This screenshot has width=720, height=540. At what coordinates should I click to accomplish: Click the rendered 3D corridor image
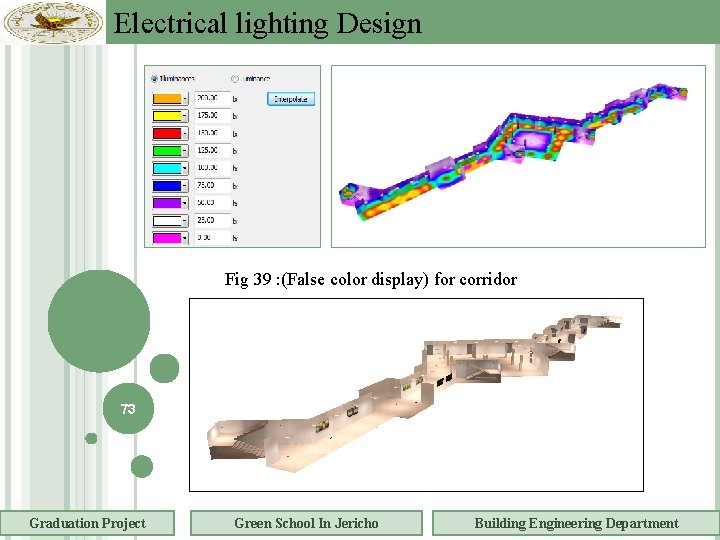pos(416,395)
